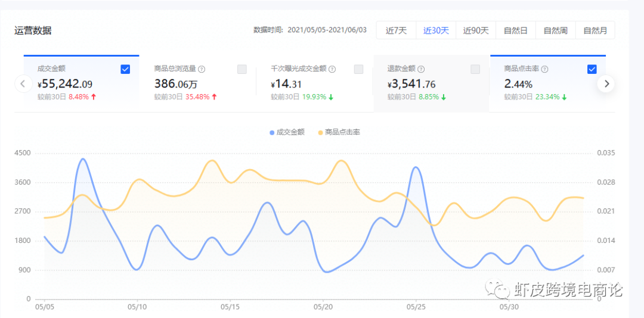This screenshot has height=318, width=644.
Task: Uncheck the 成交金额 metric checkbox
Action: click(x=125, y=69)
